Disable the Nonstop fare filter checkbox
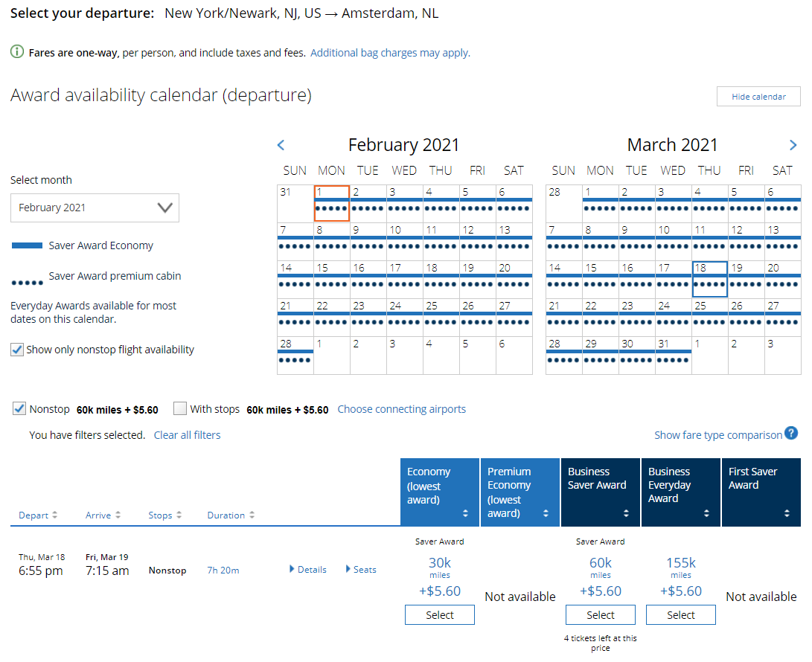The width and height of the screenshot is (812, 662). pos(19,408)
